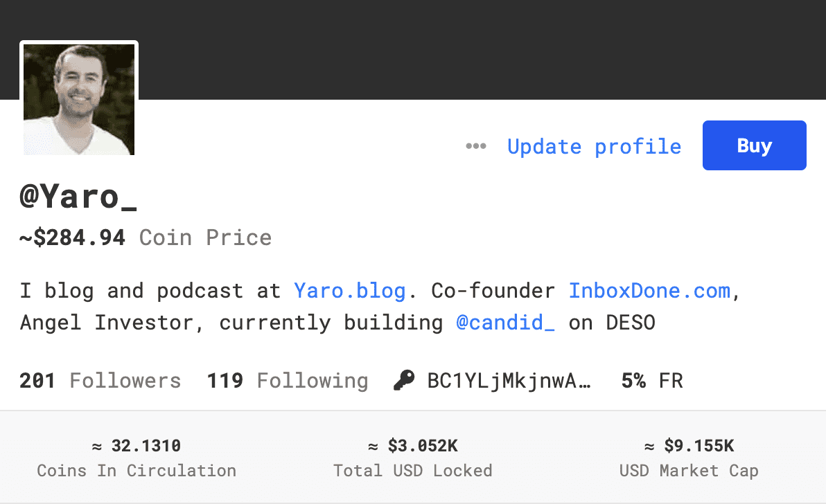Select the Coins In Circulation stat
Viewport: 826px width, 504px height.
tap(137, 458)
